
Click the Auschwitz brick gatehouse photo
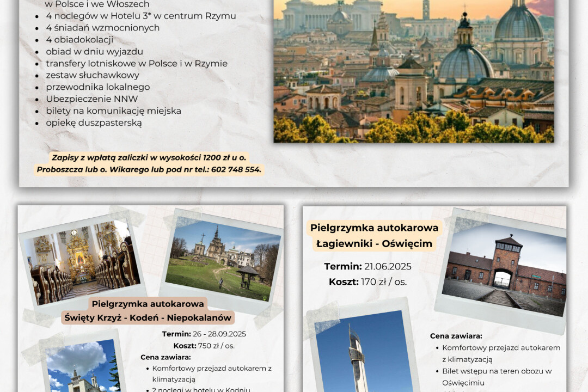coord(505,269)
